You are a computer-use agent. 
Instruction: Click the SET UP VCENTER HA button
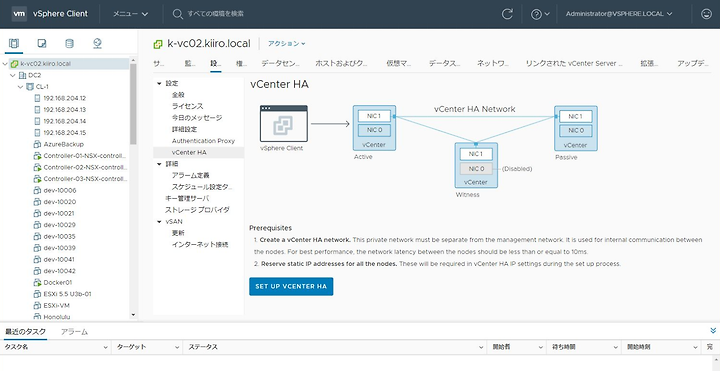point(291,287)
